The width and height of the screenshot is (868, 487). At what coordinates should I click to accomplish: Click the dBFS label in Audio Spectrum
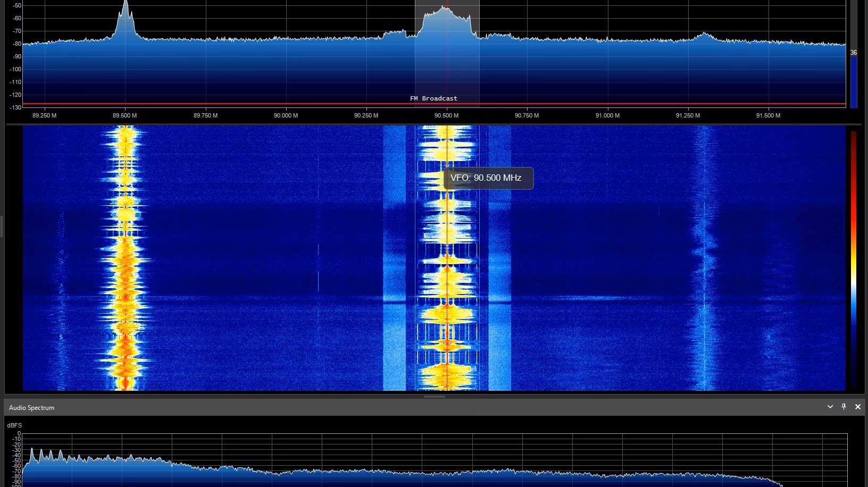(x=14, y=425)
